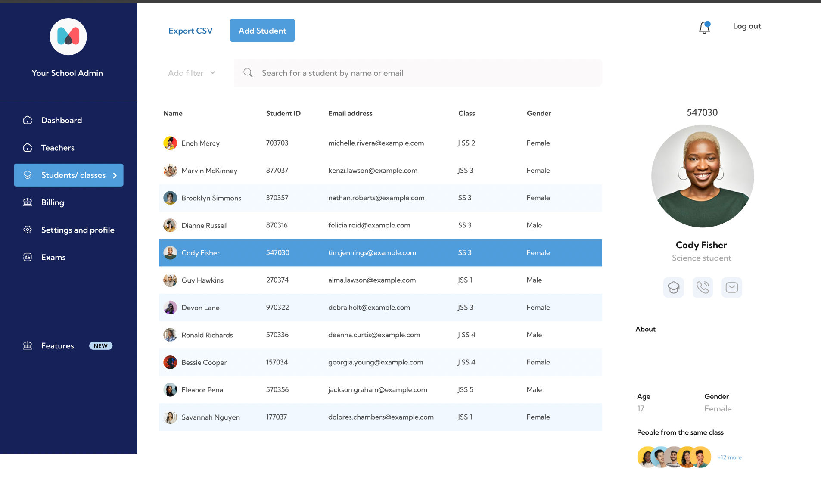The width and height of the screenshot is (821, 504).
Task: Open Teachers in the sidebar
Action: (58, 148)
